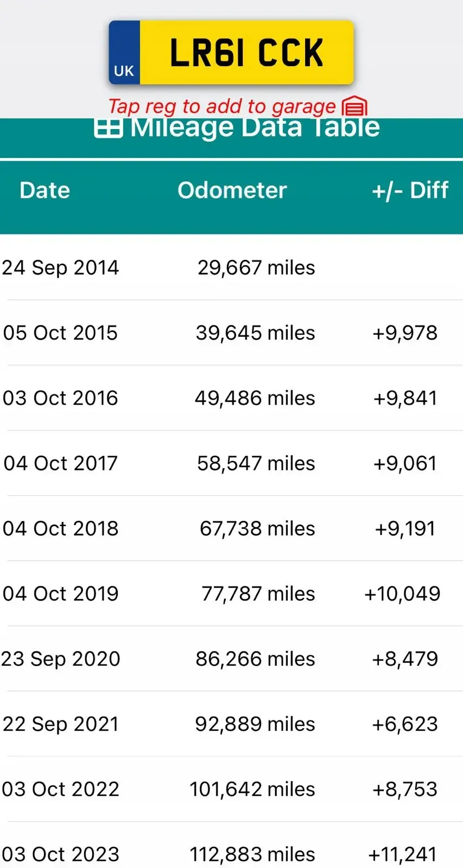Tap the LR61 CCK registration plate
Image resolution: width=463 pixels, height=868 pixels.
(246, 53)
